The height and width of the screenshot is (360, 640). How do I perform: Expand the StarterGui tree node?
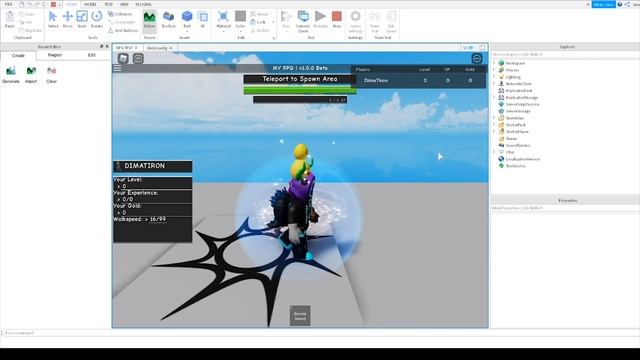coord(494,118)
